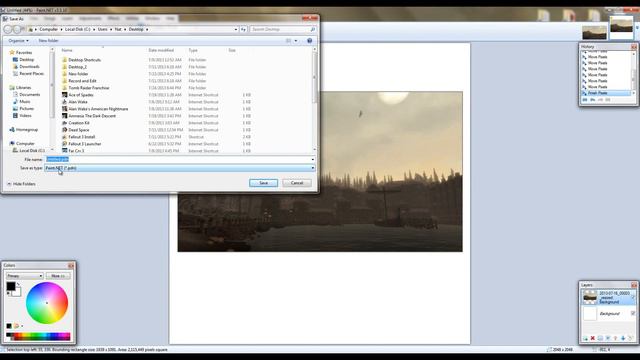Select Amnesia The Dark Descent shortcut
The width and height of the screenshot is (640, 360).
pyautogui.click(x=92, y=116)
